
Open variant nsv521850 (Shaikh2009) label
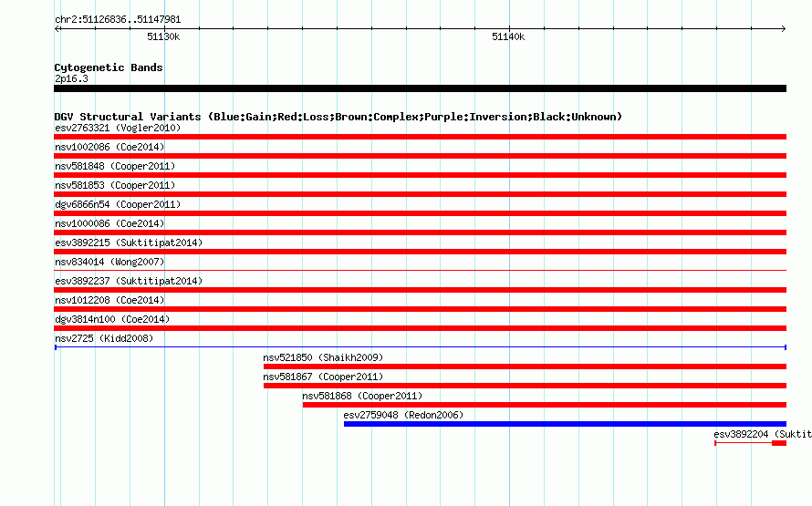pyautogui.click(x=323, y=357)
